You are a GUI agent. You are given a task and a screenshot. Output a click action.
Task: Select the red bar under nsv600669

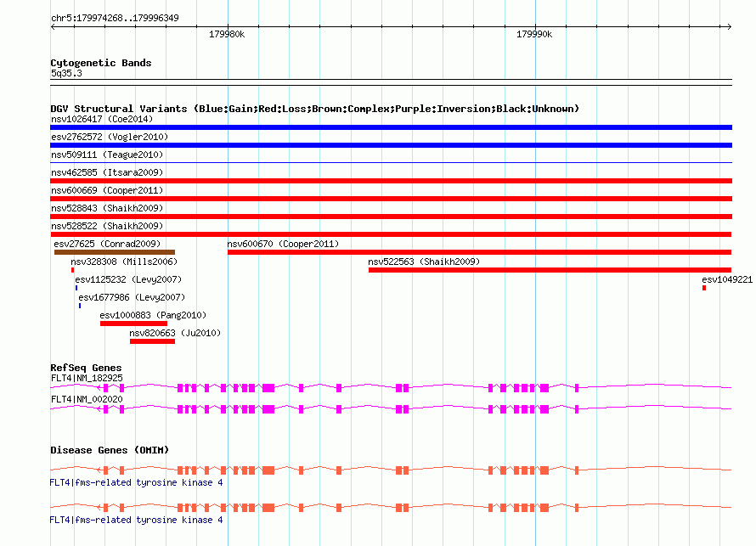pos(391,199)
